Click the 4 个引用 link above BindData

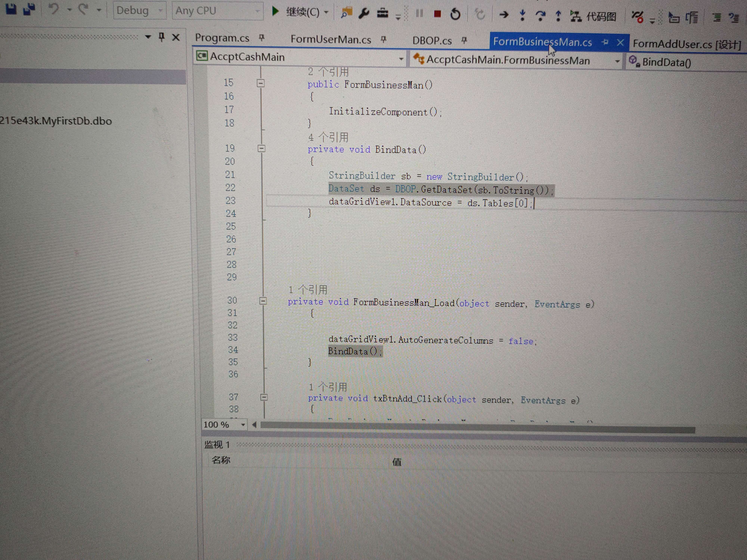(328, 137)
